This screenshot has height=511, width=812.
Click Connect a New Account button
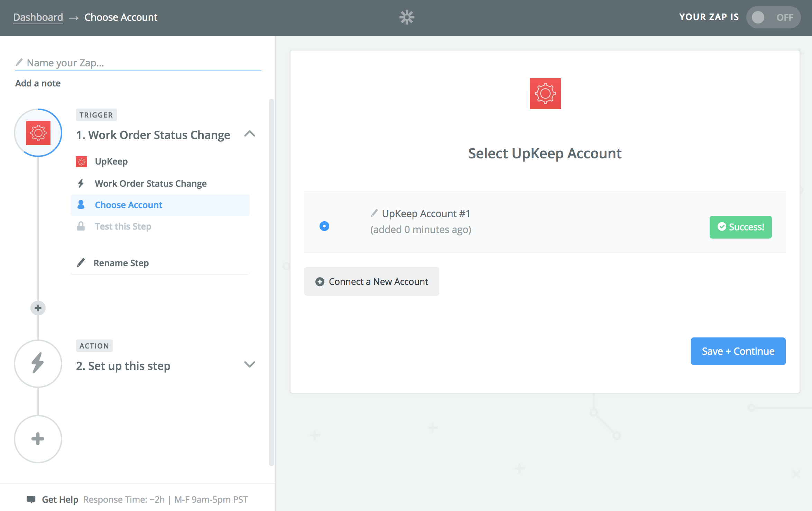(x=372, y=281)
